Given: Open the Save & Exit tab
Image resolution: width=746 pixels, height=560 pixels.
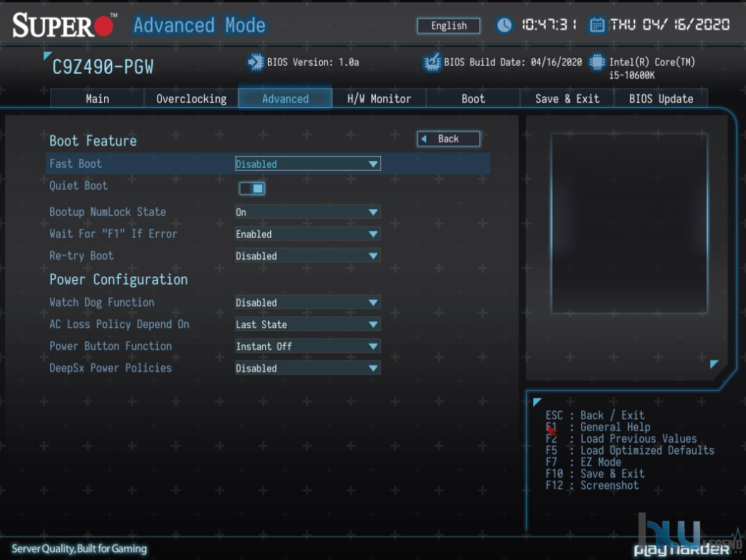Looking at the screenshot, I should [x=567, y=98].
